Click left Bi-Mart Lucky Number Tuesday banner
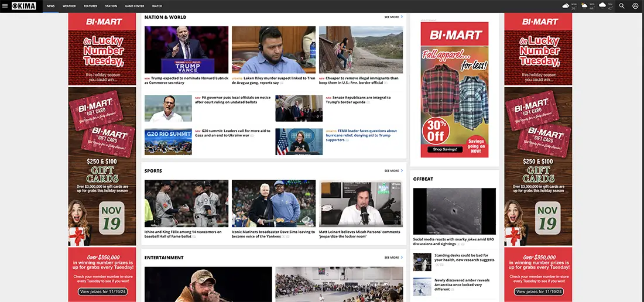The height and width of the screenshot is (302, 644). 102,49
